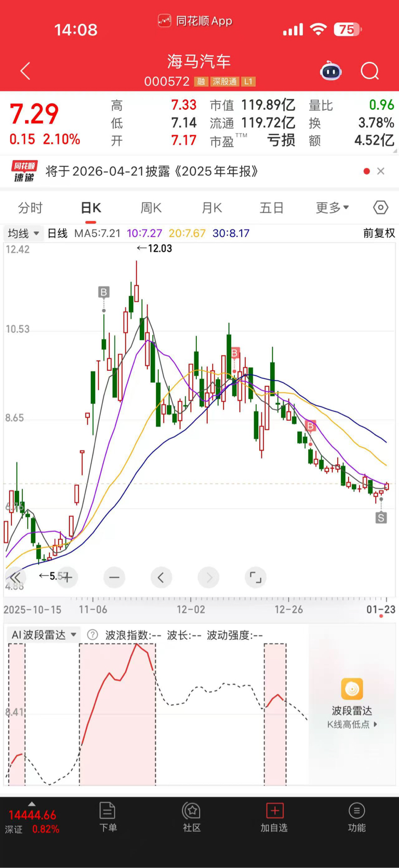Open the AI波段雷达 indicator dropdown
399x868 pixels.
(44, 635)
